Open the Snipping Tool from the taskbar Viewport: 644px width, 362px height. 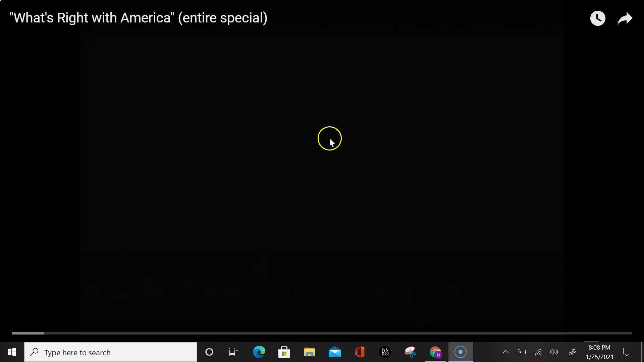coord(410,352)
